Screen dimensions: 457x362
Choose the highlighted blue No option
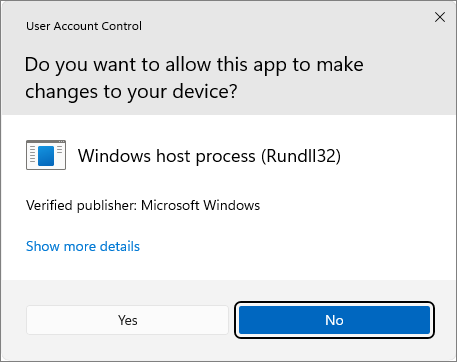click(x=334, y=320)
